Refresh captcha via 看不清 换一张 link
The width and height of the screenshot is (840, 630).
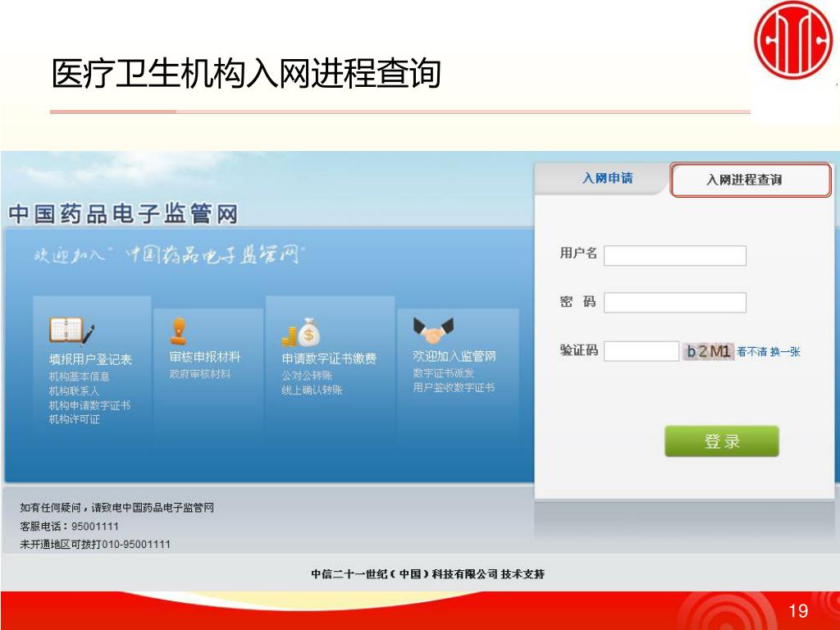(x=768, y=352)
